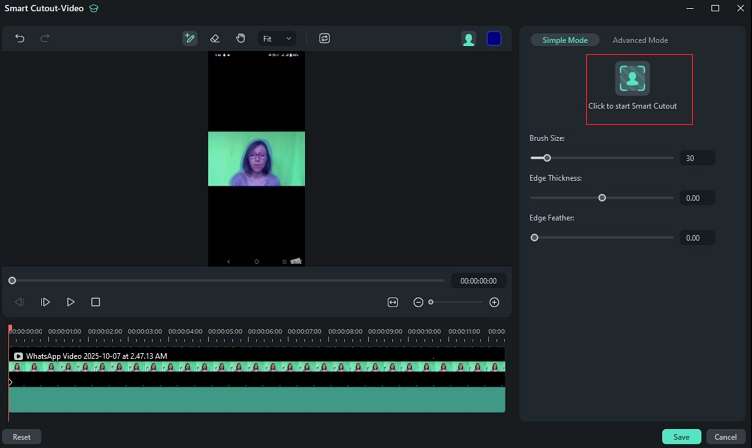Click to start Smart Cutout
The height and width of the screenshot is (448, 752).
632,79
